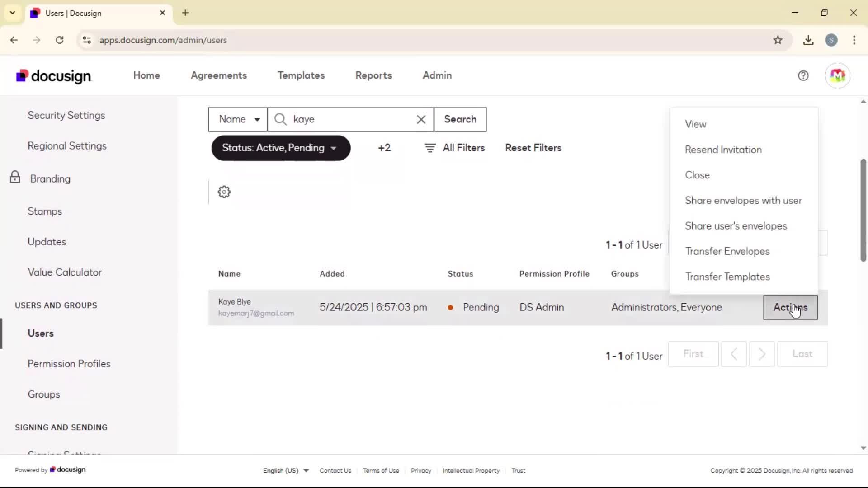Show the +2 additional filters

(384, 148)
